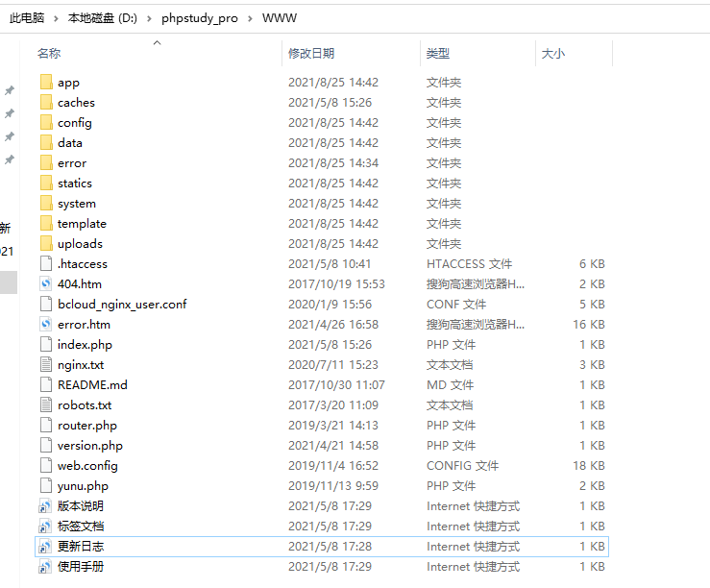Expand the chevron after 此电脑 breadcrumb

pos(56,18)
